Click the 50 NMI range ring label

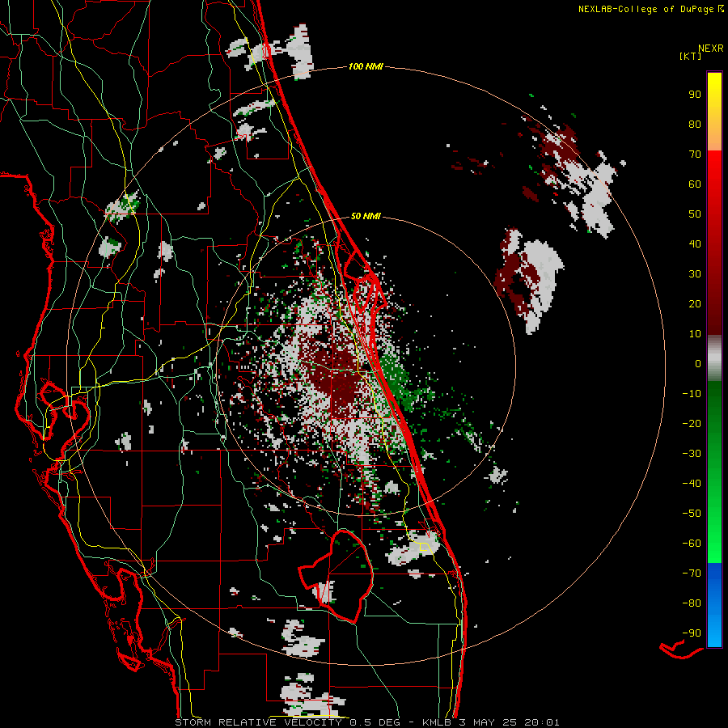(x=366, y=216)
